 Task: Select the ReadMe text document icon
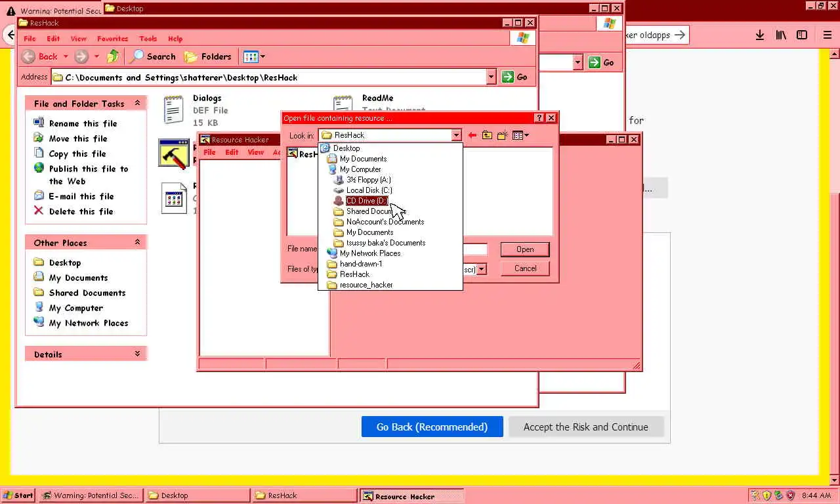click(343, 104)
